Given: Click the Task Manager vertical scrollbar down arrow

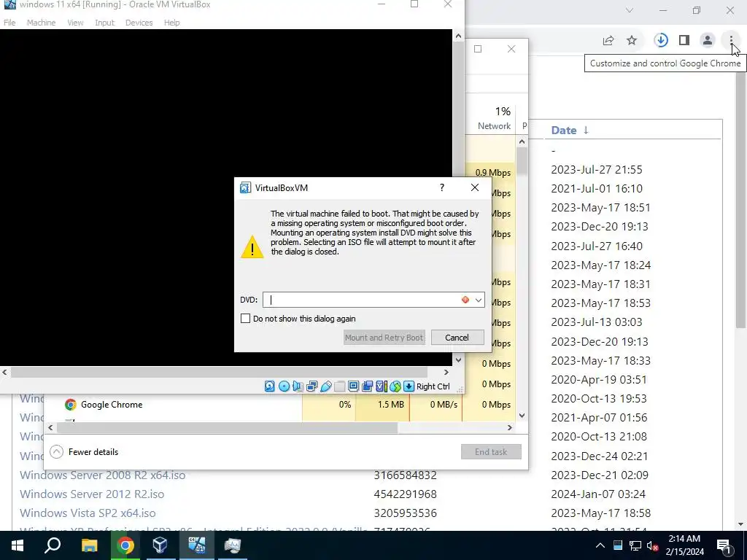Looking at the screenshot, I should [522, 415].
